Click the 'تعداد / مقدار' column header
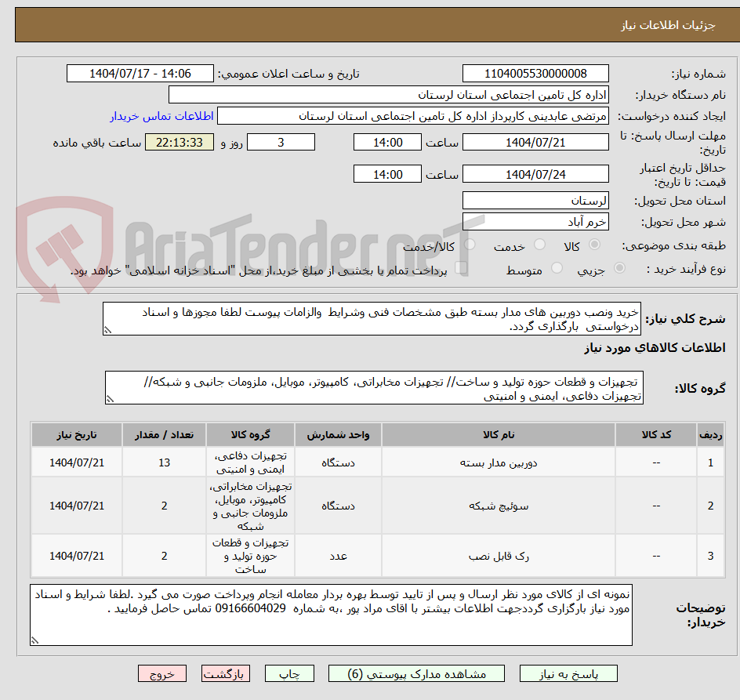Screen dimensions: 740x700 click(164, 435)
